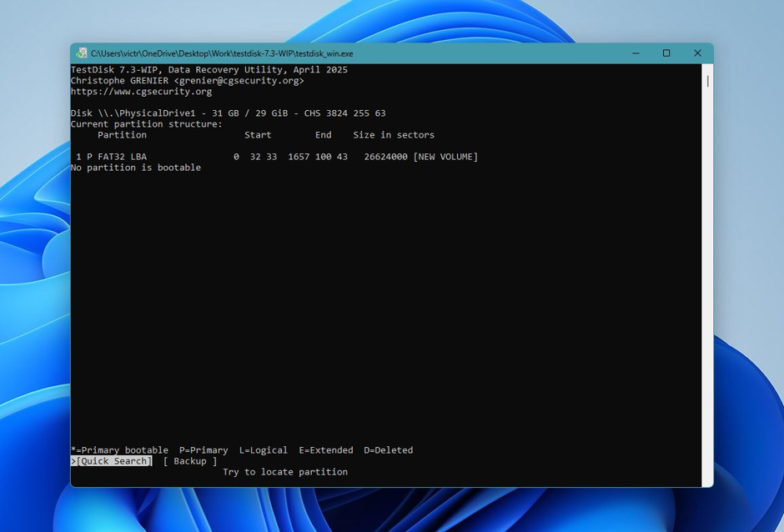This screenshot has height=532, width=784.
Task: Close the testdisk_win.exe window
Action: click(697, 53)
